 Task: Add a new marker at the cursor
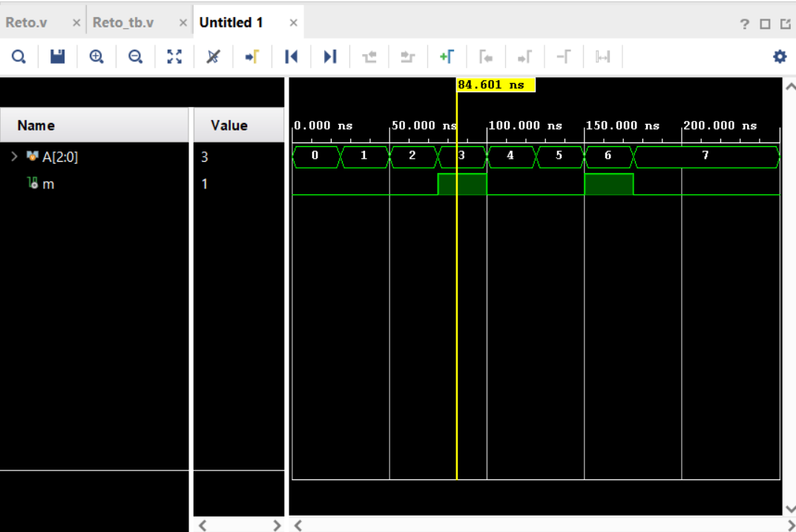(445, 56)
